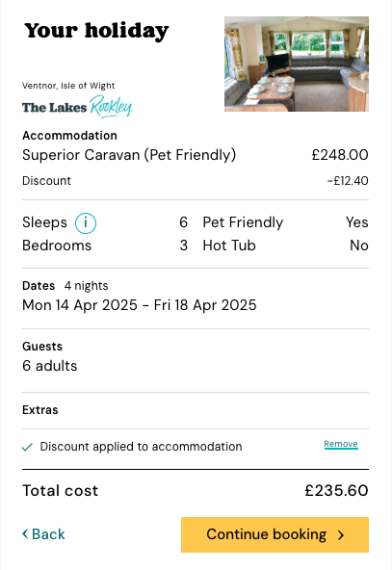Screen dimensions: 392x570
Task: Click The Lakes Rookley logo
Action: coord(77,107)
